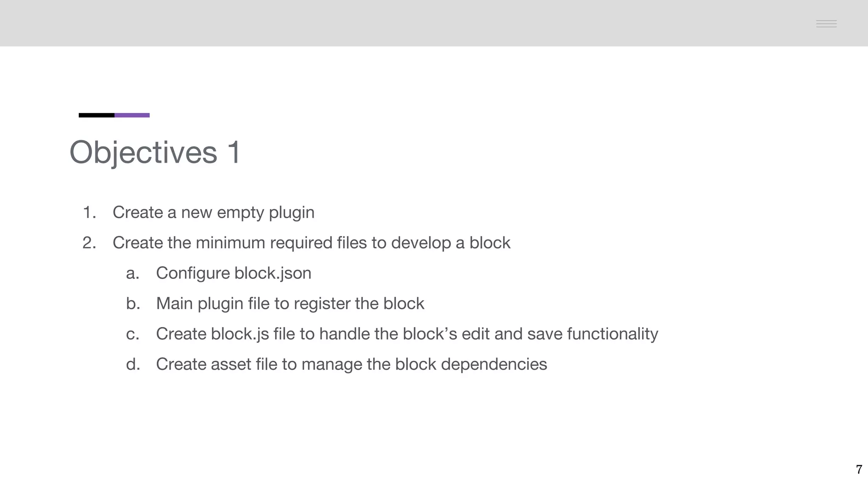Image resolution: width=868 pixels, height=488 pixels.
Task: Click "Create the minimum required files" line
Action: tap(312, 243)
